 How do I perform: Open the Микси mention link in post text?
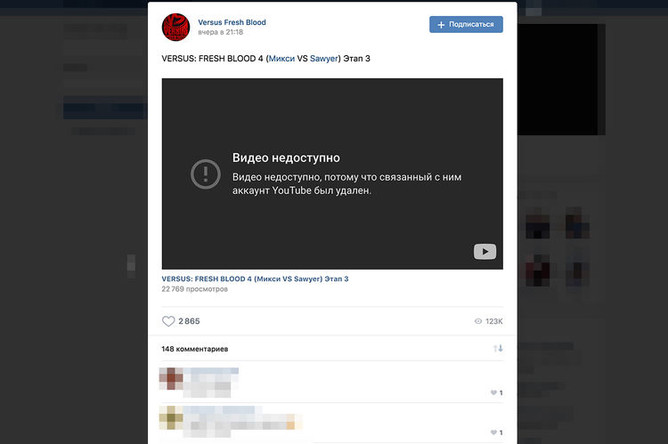click(x=282, y=58)
